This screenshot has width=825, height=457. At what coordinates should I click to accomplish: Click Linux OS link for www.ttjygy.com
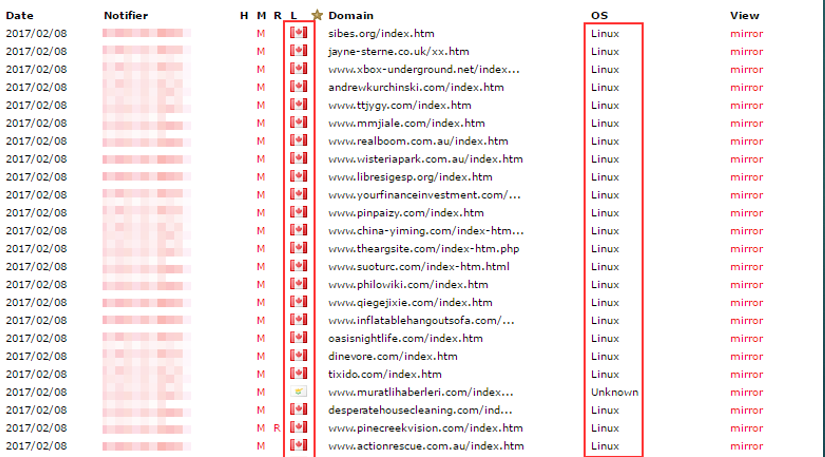(604, 105)
